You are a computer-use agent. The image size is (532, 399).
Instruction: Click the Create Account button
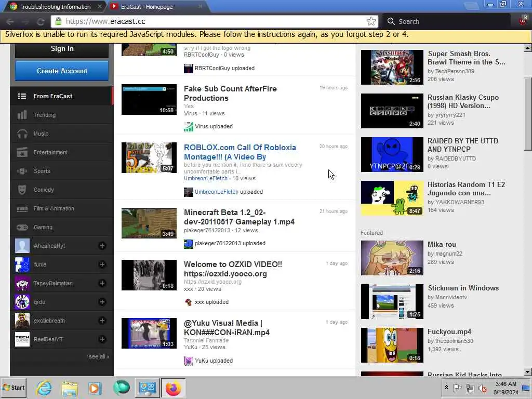[x=62, y=71]
